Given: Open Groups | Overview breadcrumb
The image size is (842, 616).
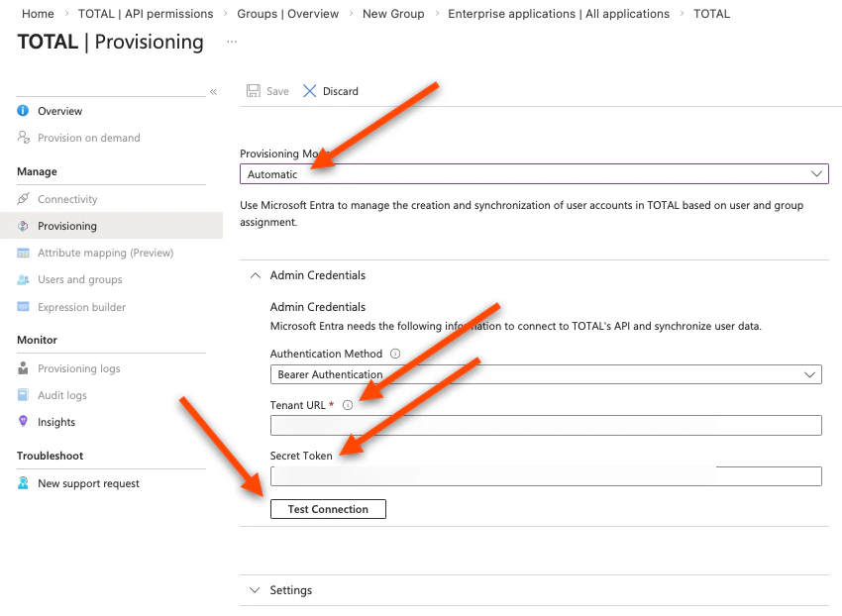Looking at the screenshot, I should tap(288, 14).
